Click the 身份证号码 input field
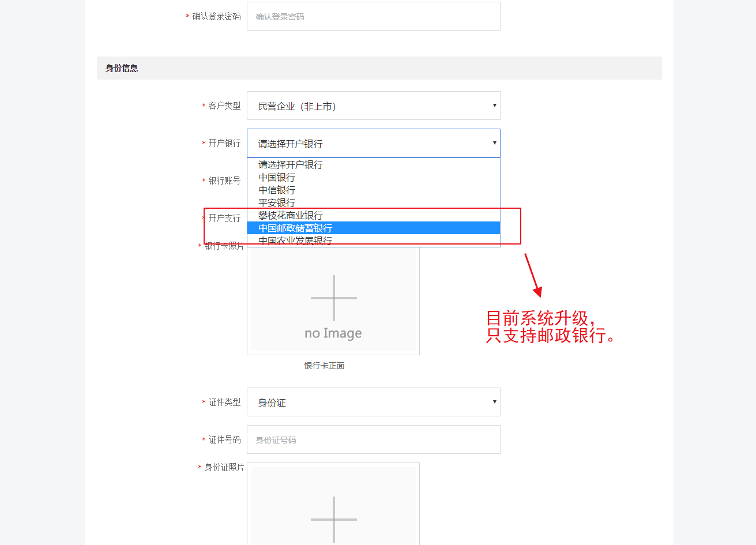The image size is (756, 545). (373, 440)
